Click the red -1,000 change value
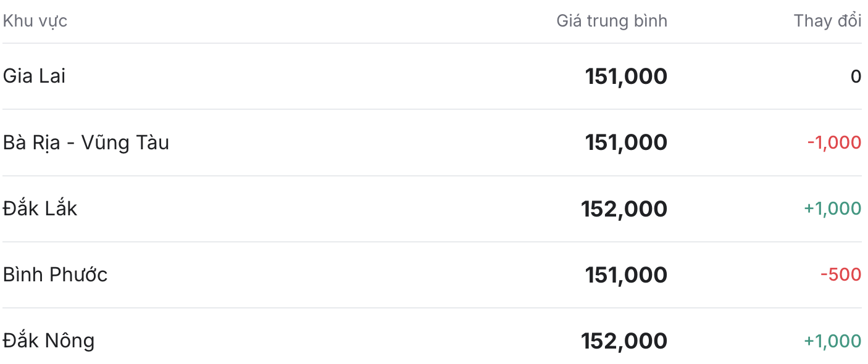 (834, 143)
